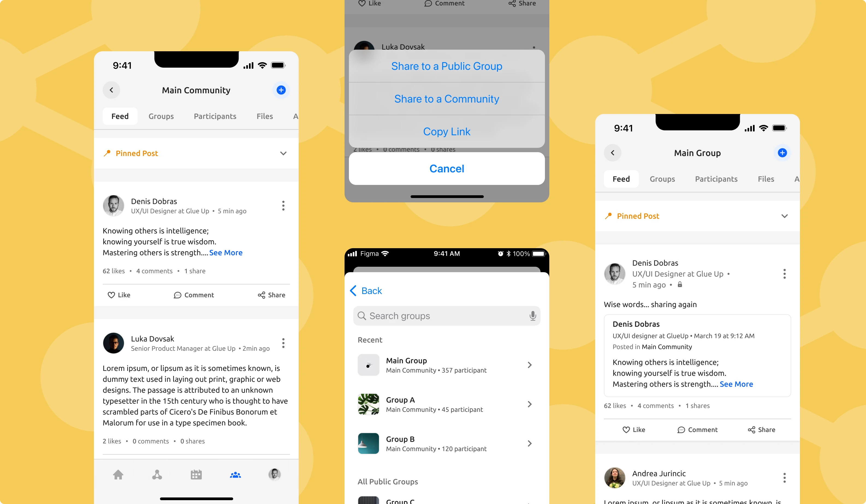Tap the Search groups input field
866x504 pixels.
[447, 316]
